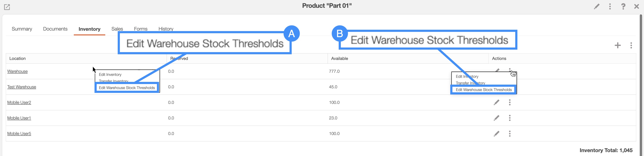Screen dimensions: 644x156
Task: Select Edit Inventory in the left menu
Action: 110,75
